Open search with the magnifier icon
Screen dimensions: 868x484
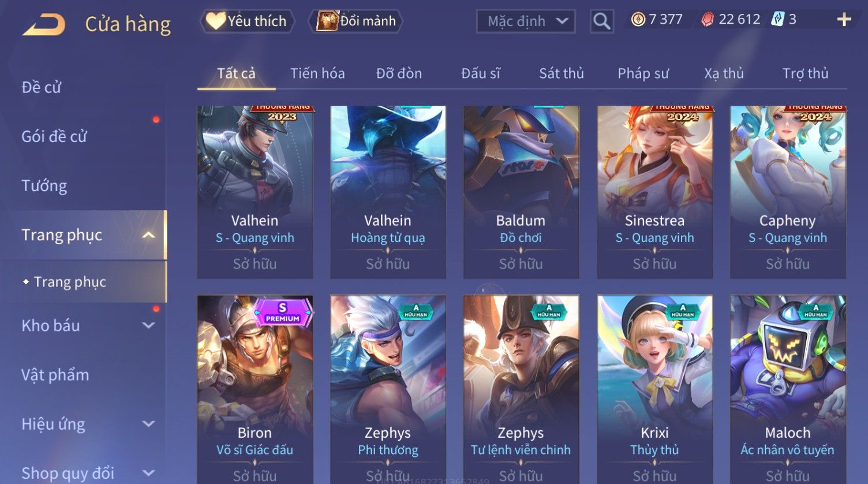point(601,21)
